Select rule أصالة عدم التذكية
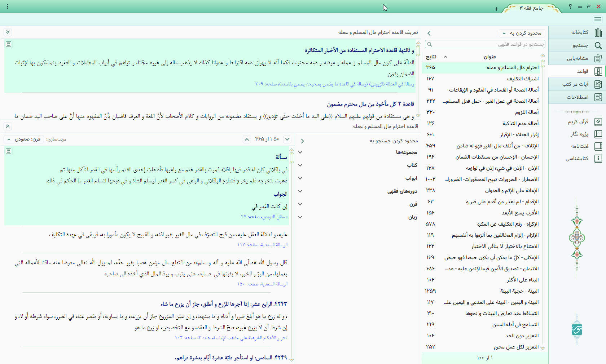Viewport: 606px width, 364px height. pyautogui.click(x=482, y=123)
